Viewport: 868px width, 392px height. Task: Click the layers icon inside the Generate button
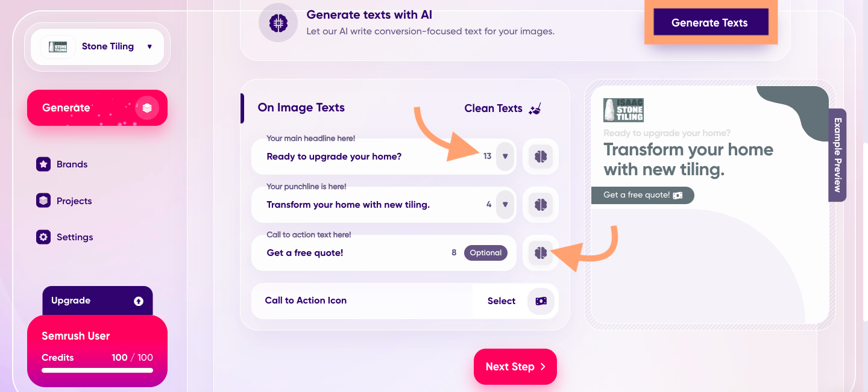[x=147, y=107]
